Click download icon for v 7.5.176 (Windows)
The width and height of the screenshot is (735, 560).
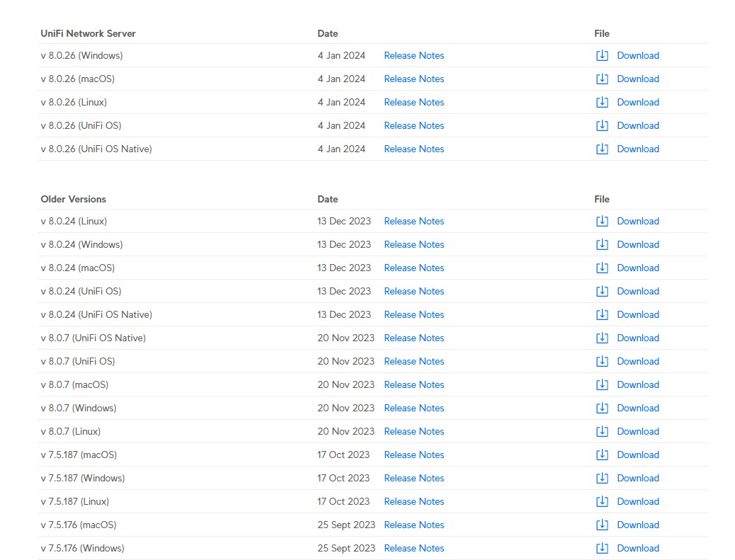tap(602, 548)
